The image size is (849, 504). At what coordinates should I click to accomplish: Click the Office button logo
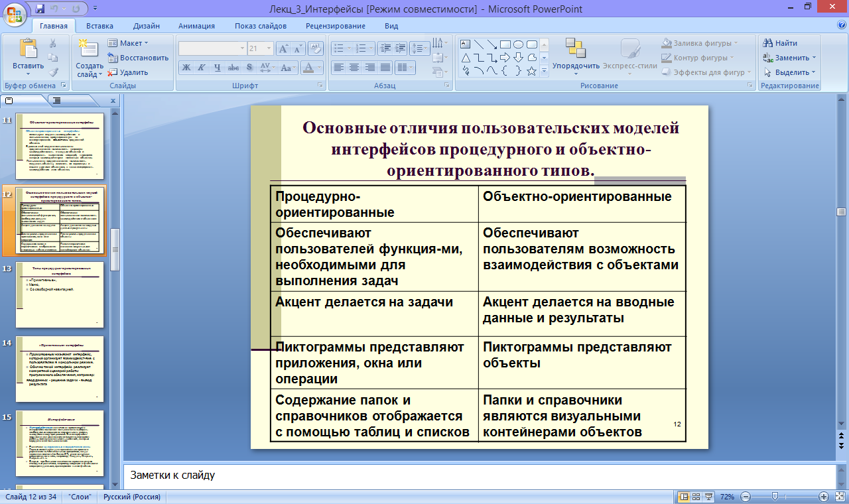15,14
